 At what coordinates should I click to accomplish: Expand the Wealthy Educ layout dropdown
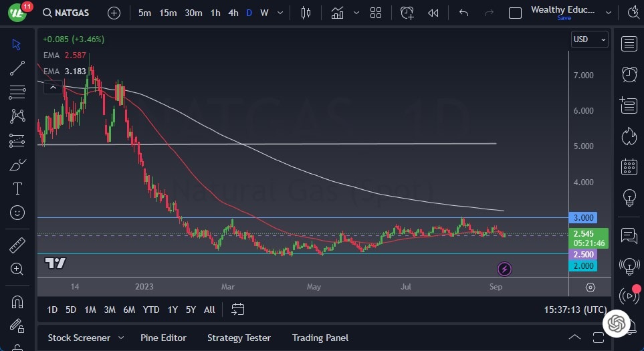[x=608, y=13]
